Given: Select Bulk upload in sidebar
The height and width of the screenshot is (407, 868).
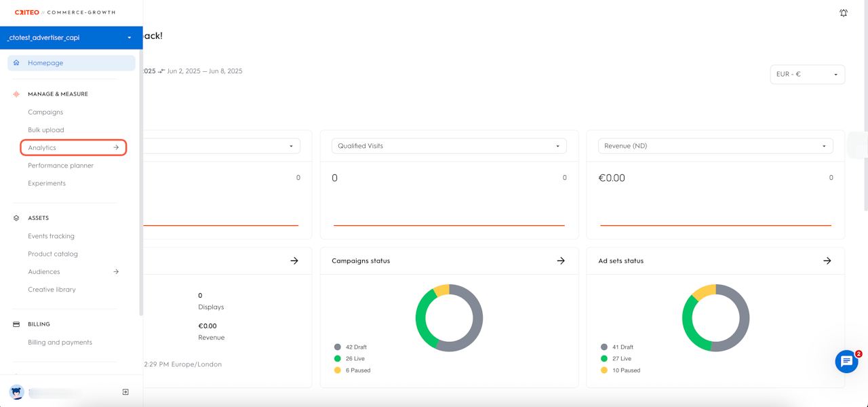Looking at the screenshot, I should 46,130.
